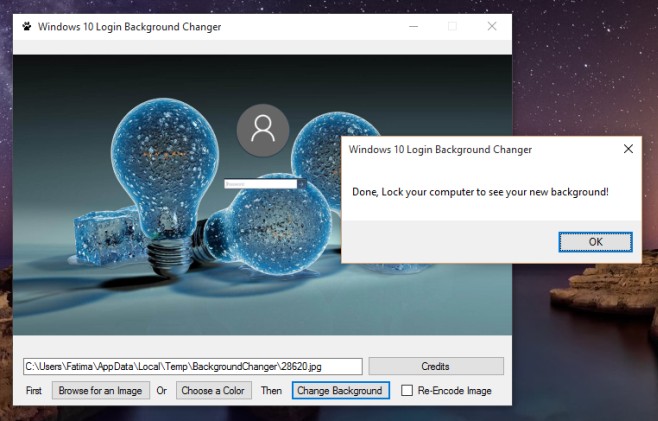The width and height of the screenshot is (658, 421).
Task: Click the image file path text field
Action: (192, 366)
